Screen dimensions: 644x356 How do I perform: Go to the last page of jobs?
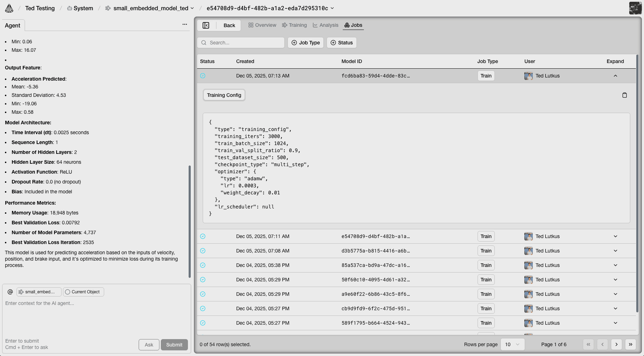pyautogui.click(x=630, y=344)
